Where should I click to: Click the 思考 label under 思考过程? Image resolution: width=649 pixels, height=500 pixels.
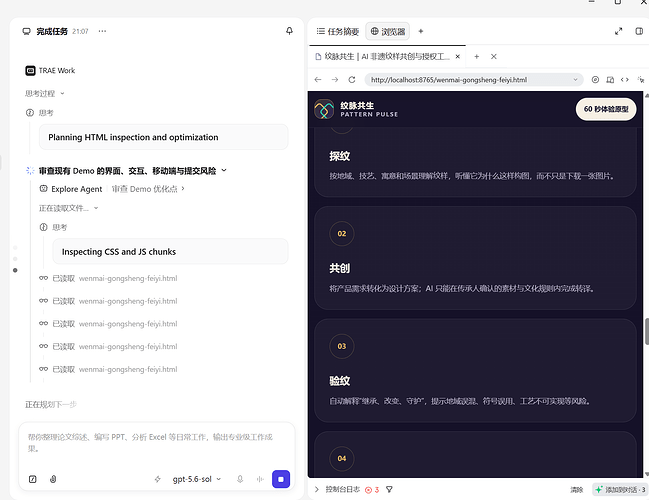click(46, 113)
